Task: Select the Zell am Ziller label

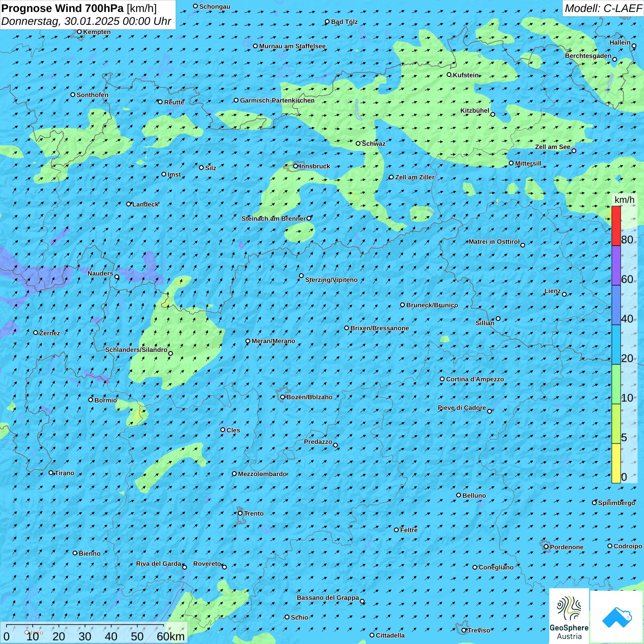Action: [414, 177]
